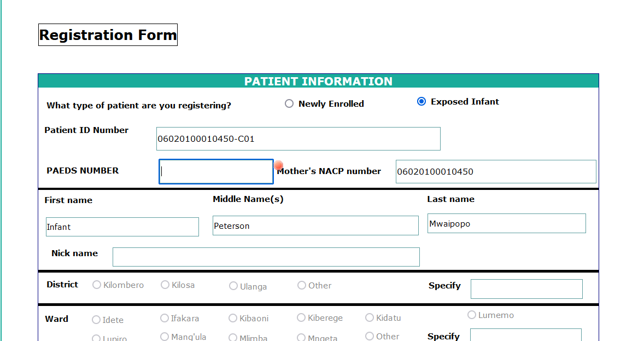Select Ulanga as the district

(x=233, y=286)
